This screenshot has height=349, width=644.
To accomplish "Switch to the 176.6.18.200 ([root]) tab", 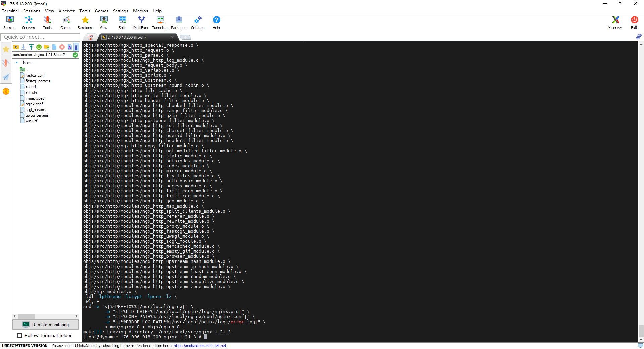I will (138, 37).
